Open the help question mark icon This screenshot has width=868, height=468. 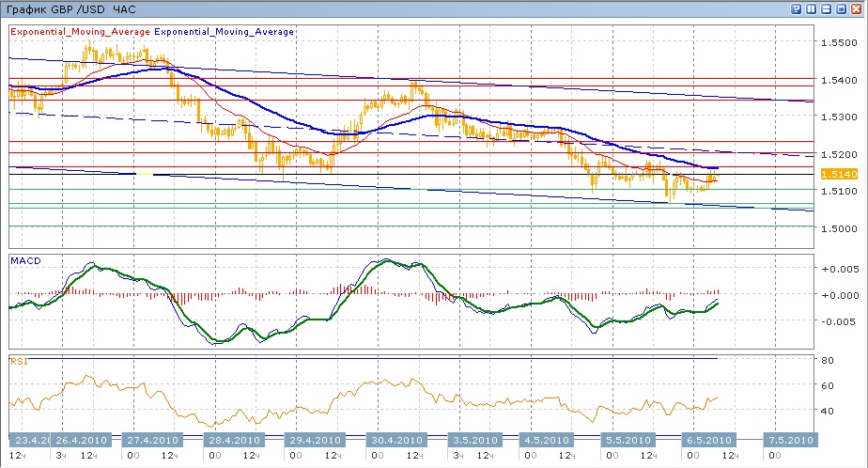pos(797,8)
